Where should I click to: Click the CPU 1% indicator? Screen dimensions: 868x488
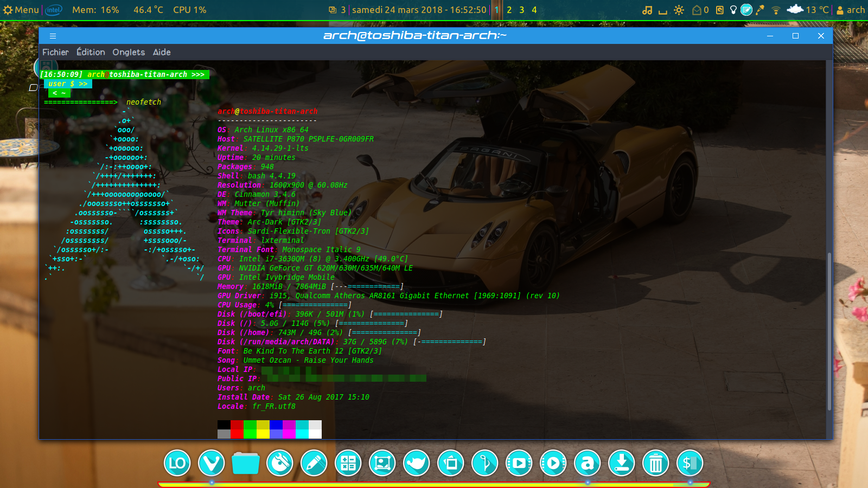tap(190, 10)
